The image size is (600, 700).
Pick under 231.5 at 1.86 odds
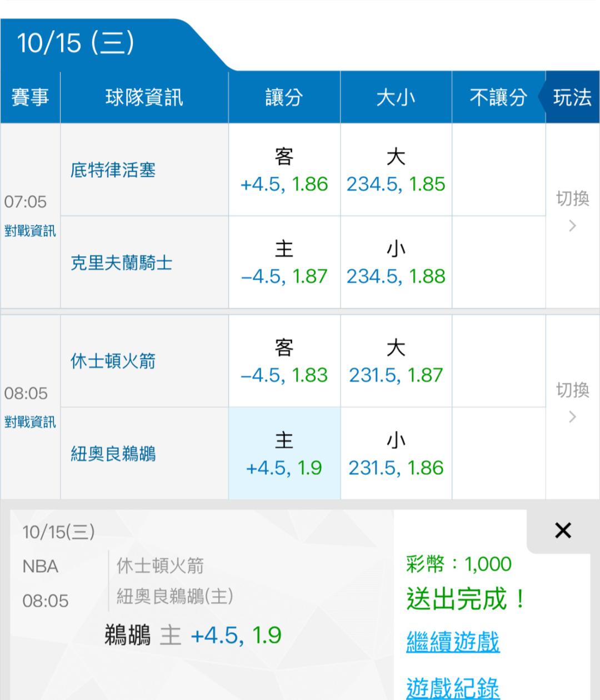tap(396, 454)
